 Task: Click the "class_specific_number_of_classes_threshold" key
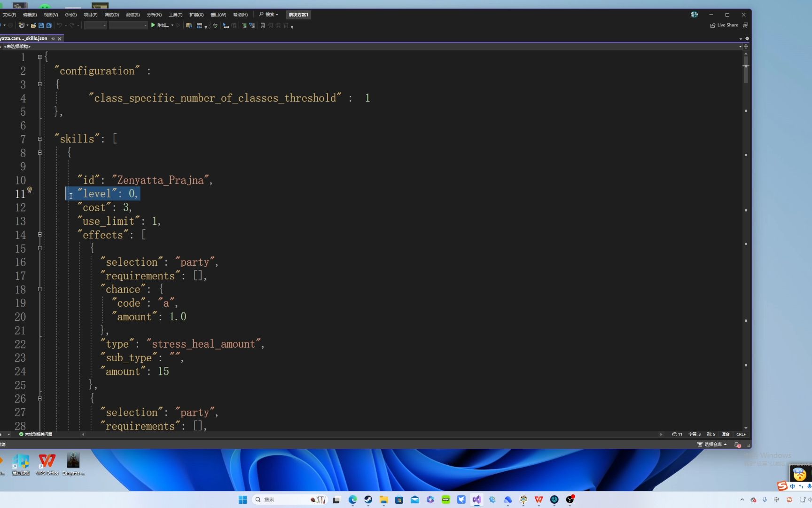coord(215,98)
